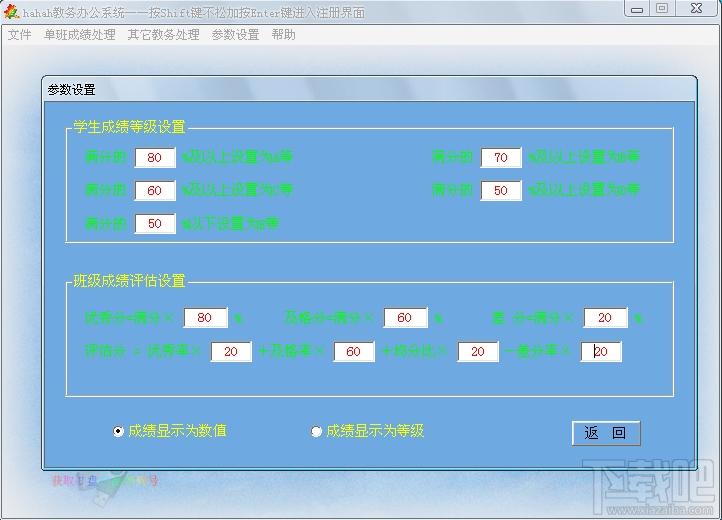722x520 pixels.
Task: Close the application window
Action: [696, 8]
